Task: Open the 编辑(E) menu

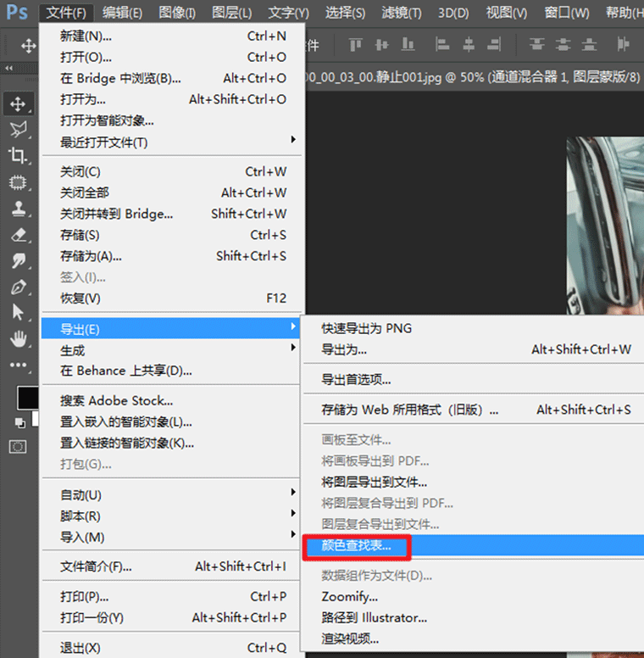Action: coord(122,13)
